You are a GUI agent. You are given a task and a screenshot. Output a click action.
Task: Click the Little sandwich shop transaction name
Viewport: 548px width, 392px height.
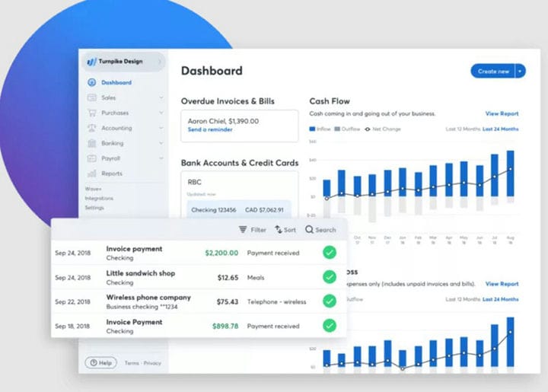(141, 273)
